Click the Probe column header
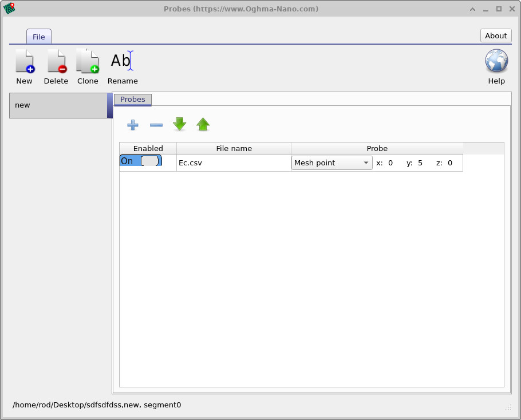The image size is (521, 420). tap(377, 148)
